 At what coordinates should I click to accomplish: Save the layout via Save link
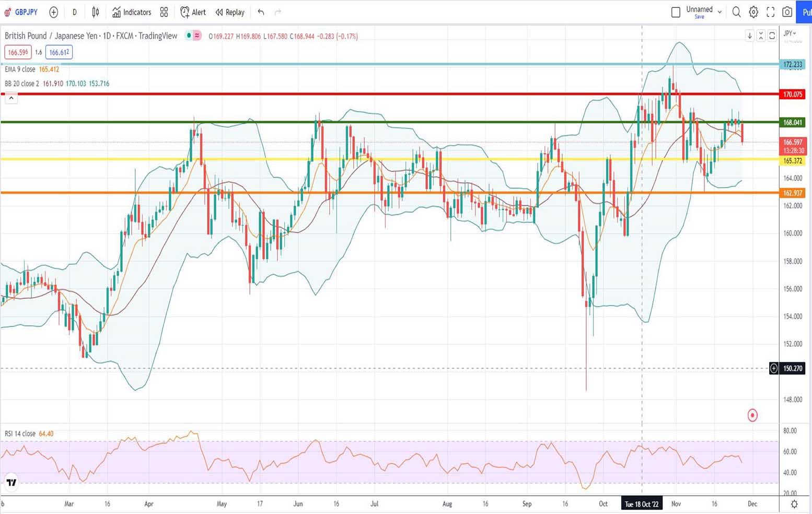click(x=699, y=16)
